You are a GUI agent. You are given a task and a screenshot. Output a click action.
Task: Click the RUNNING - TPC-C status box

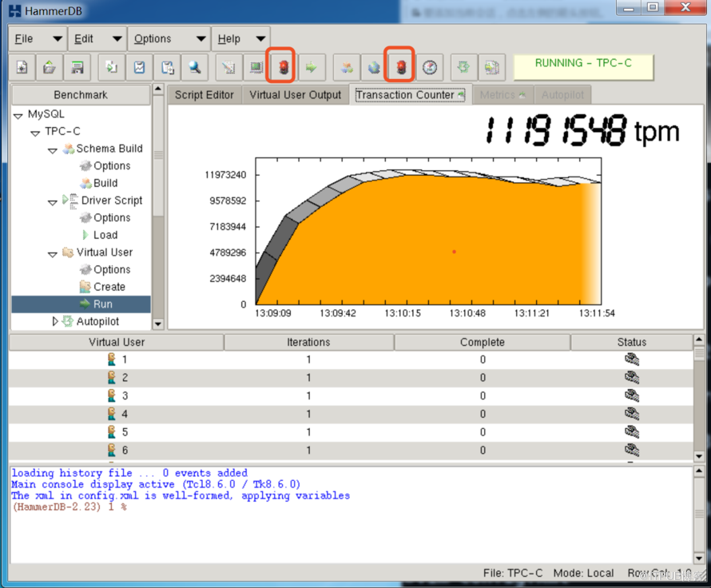(583, 67)
